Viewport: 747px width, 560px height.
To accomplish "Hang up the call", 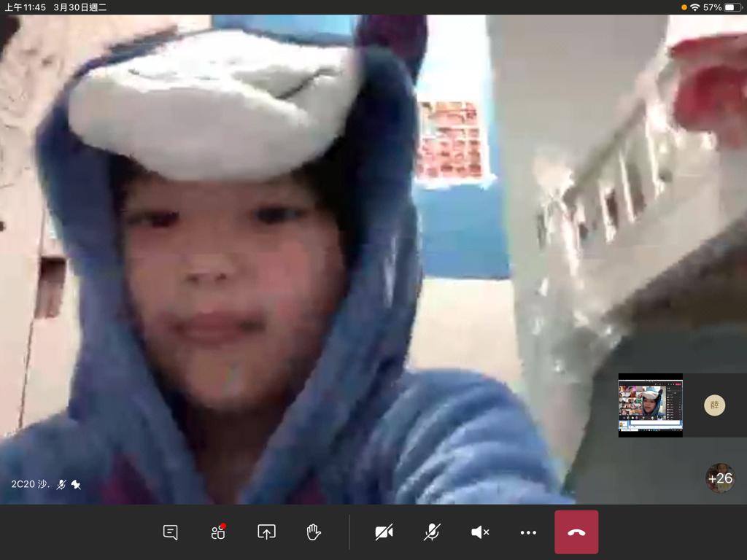I will point(576,532).
